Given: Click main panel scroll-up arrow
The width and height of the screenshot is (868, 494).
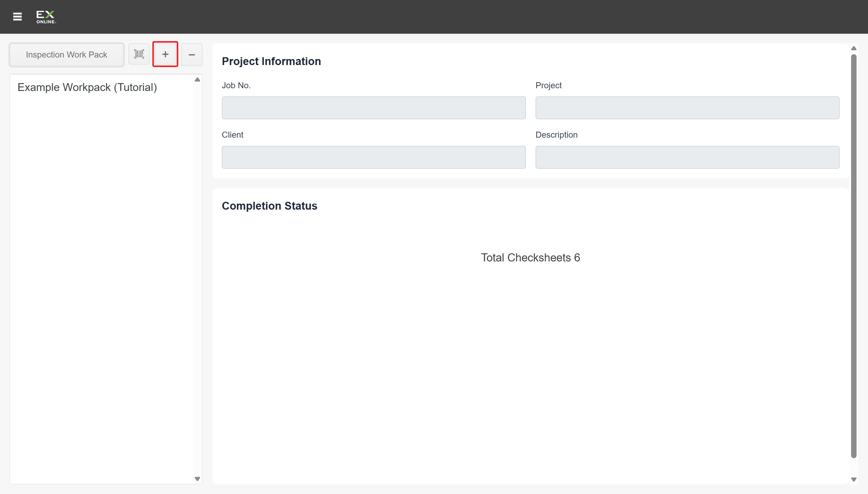Looking at the screenshot, I should pyautogui.click(x=854, y=48).
